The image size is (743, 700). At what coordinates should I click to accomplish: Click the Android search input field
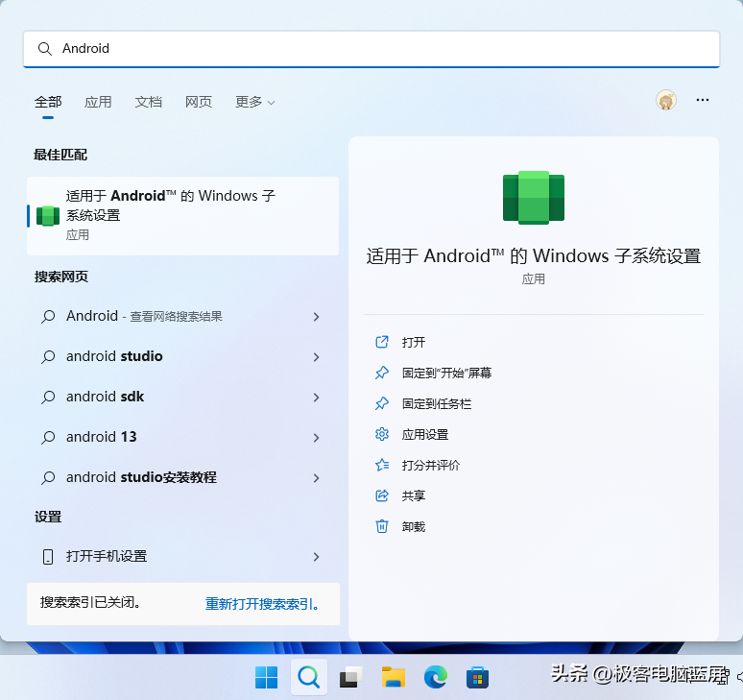pyautogui.click(x=371, y=49)
